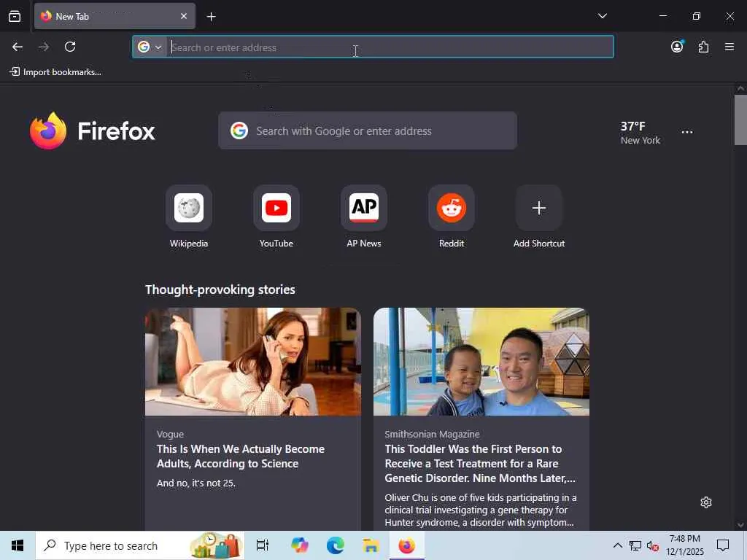Click the Search with Google field
Image resolution: width=747 pixels, height=560 pixels.
[368, 131]
